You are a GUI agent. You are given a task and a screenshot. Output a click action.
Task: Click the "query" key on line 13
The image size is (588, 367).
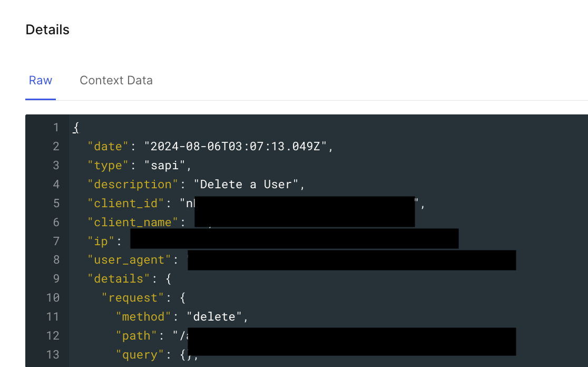140,355
